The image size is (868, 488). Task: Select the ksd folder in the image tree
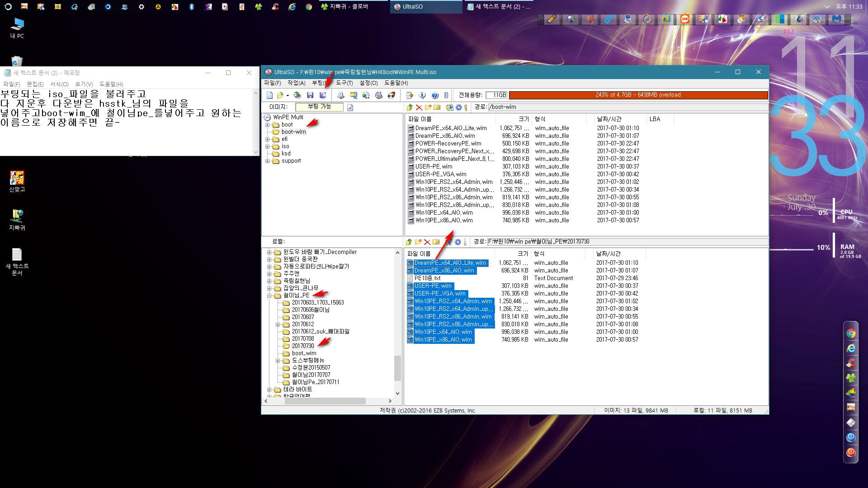click(x=286, y=154)
